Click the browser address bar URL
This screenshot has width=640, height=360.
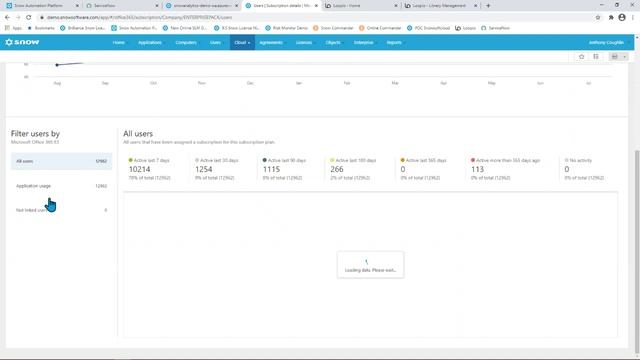click(140, 17)
